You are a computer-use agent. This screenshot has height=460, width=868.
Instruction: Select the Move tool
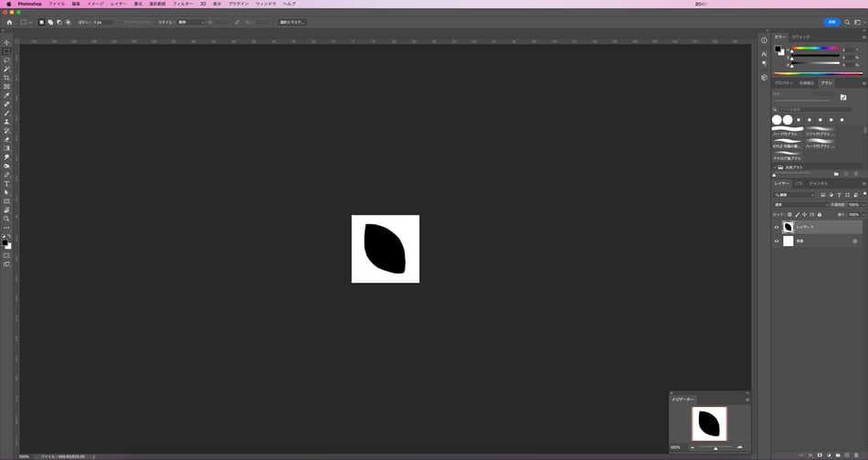point(6,43)
